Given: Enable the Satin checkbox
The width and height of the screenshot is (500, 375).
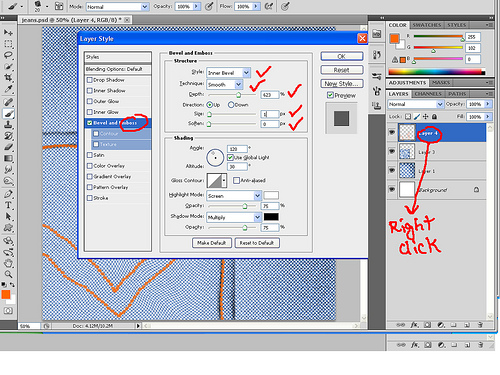Looking at the screenshot, I should point(89,155).
